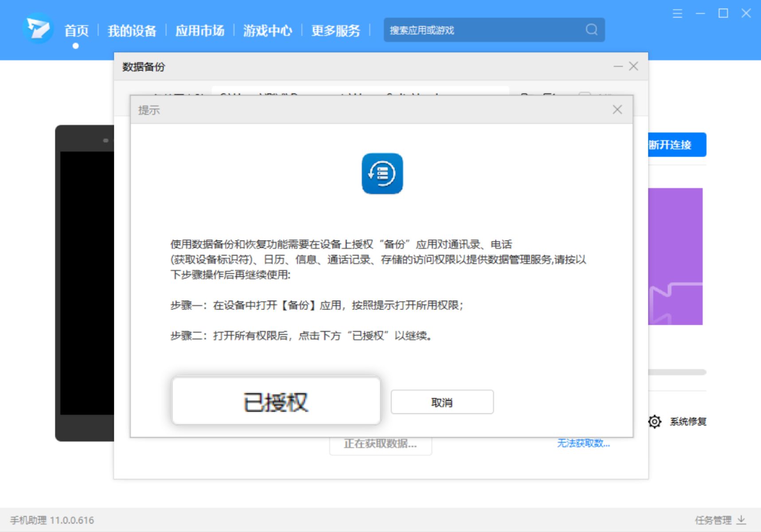
Task: Open the 应用市场 section
Action: coord(200,31)
